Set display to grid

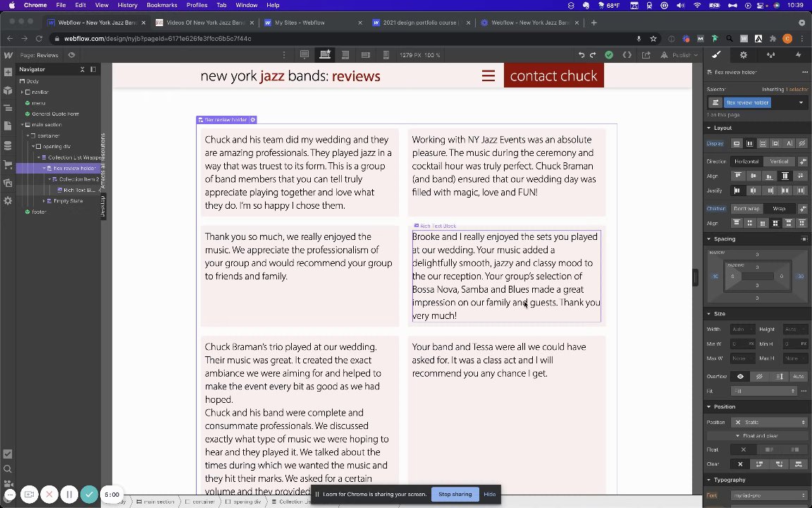click(763, 144)
